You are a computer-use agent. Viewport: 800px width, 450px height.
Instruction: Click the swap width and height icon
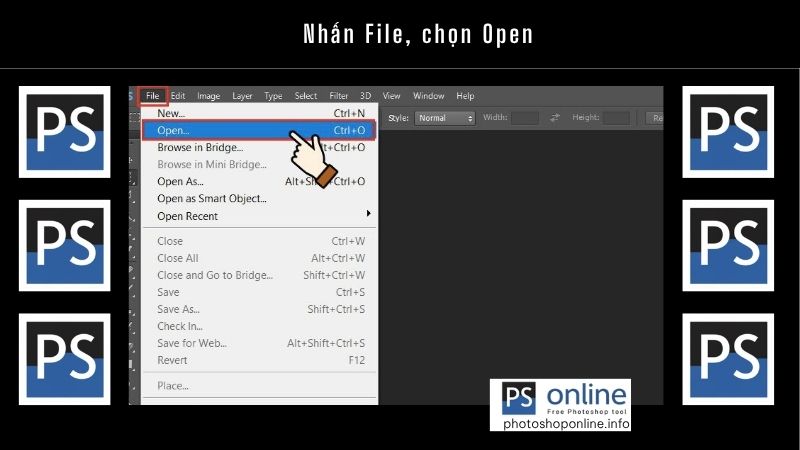coord(555,118)
